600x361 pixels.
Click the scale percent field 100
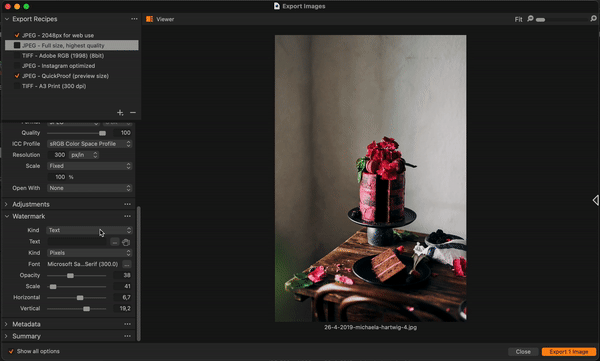coord(57,177)
